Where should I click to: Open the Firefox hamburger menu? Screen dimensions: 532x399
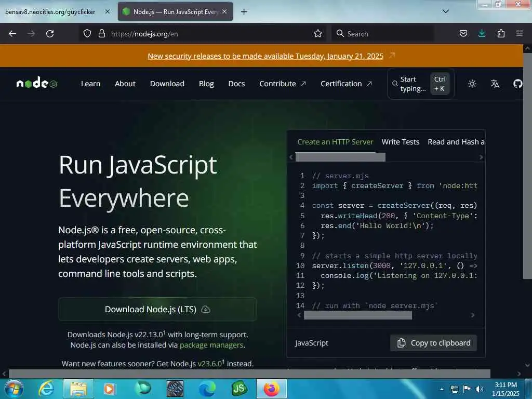(x=520, y=34)
